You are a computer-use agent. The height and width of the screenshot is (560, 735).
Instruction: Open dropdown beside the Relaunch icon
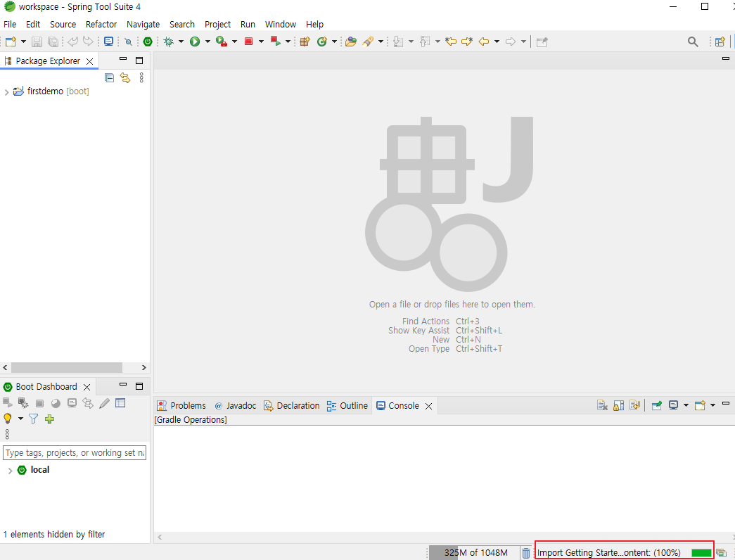(x=288, y=42)
